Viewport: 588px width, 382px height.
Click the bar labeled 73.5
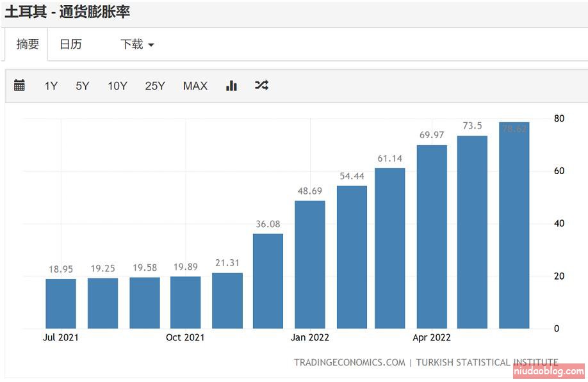(x=472, y=232)
